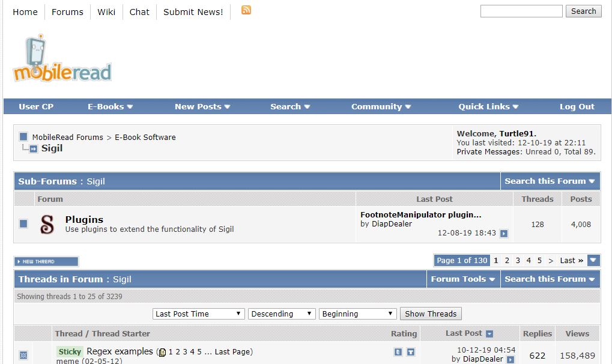The width and height of the screenshot is (612, 364).
Task: Go to page 2 of threads
Action: click(x=507, y=261)
